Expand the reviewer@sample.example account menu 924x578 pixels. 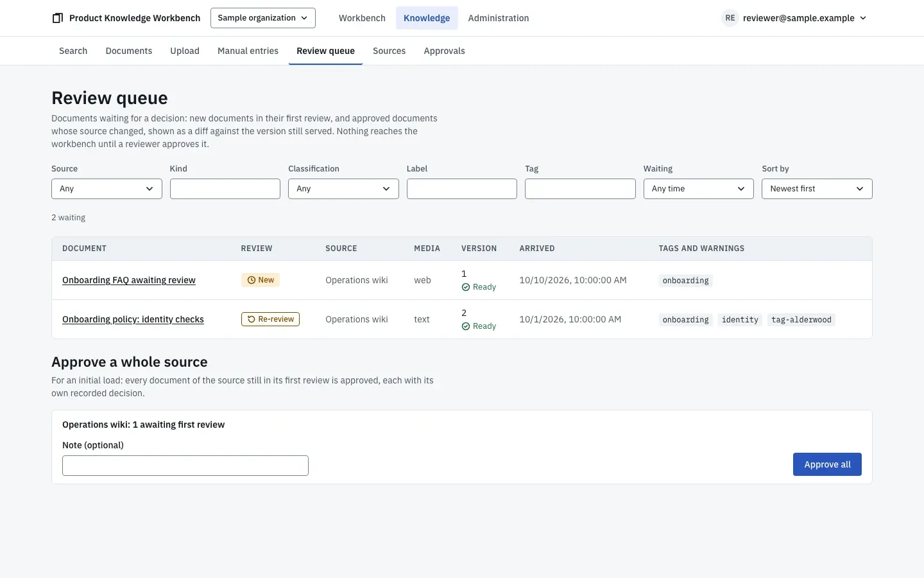point(795,18)
